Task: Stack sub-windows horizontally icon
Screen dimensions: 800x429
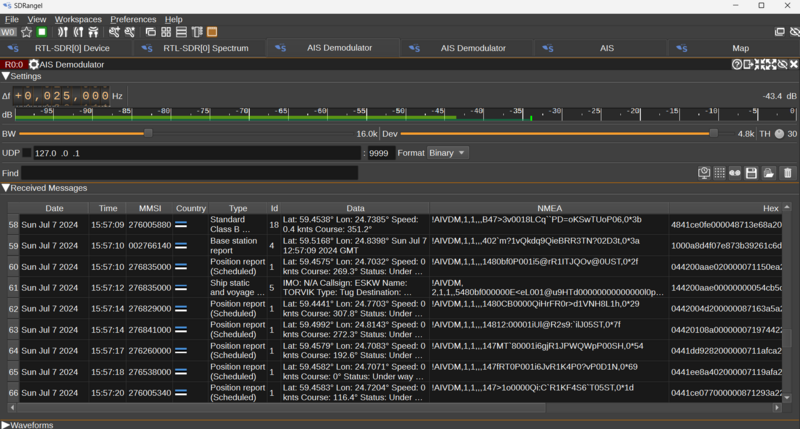Action: [x=181, y=32]
